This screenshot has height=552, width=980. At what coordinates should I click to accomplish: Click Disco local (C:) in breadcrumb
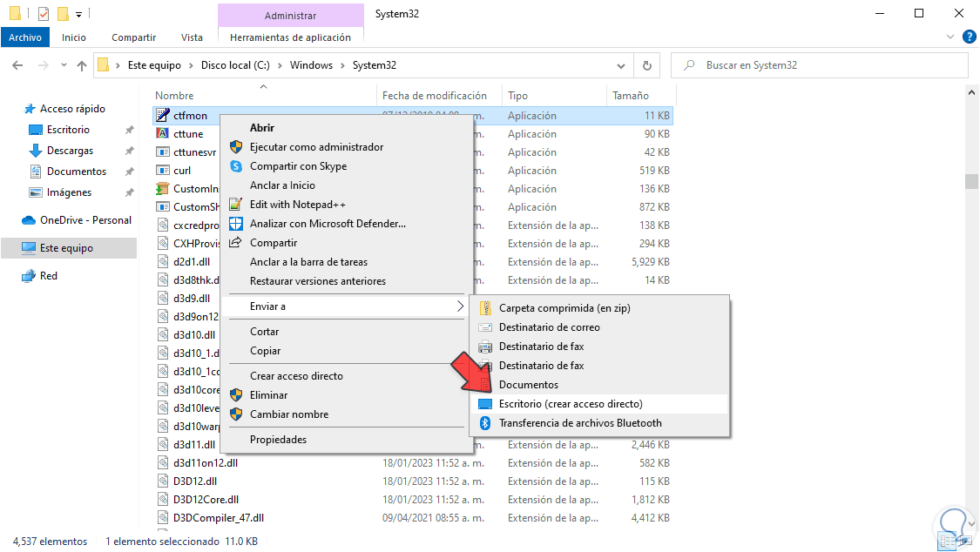pyautogui.click(x=235, y=65)
